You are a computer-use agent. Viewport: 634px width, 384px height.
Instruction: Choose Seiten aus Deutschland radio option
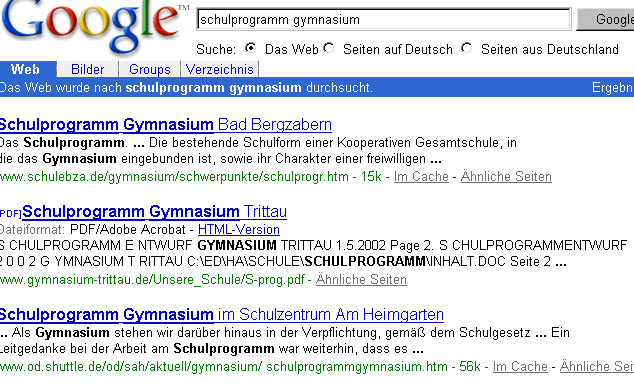pos(467,48)
